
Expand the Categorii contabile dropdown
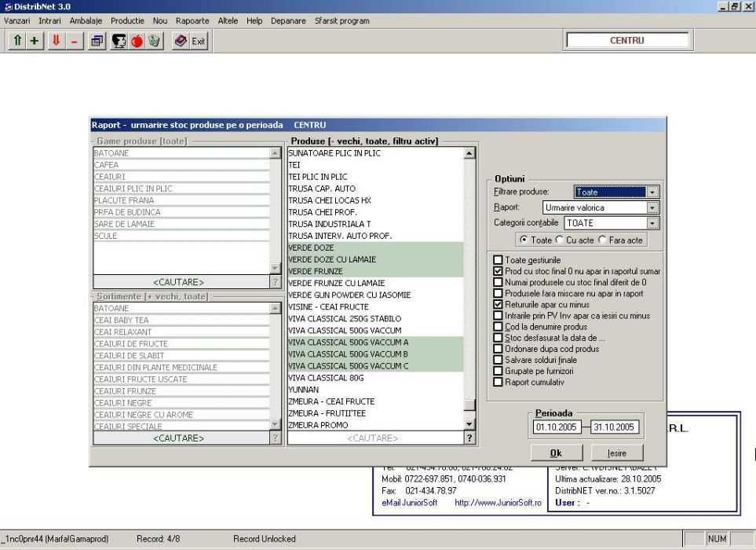tap(652, 223)
